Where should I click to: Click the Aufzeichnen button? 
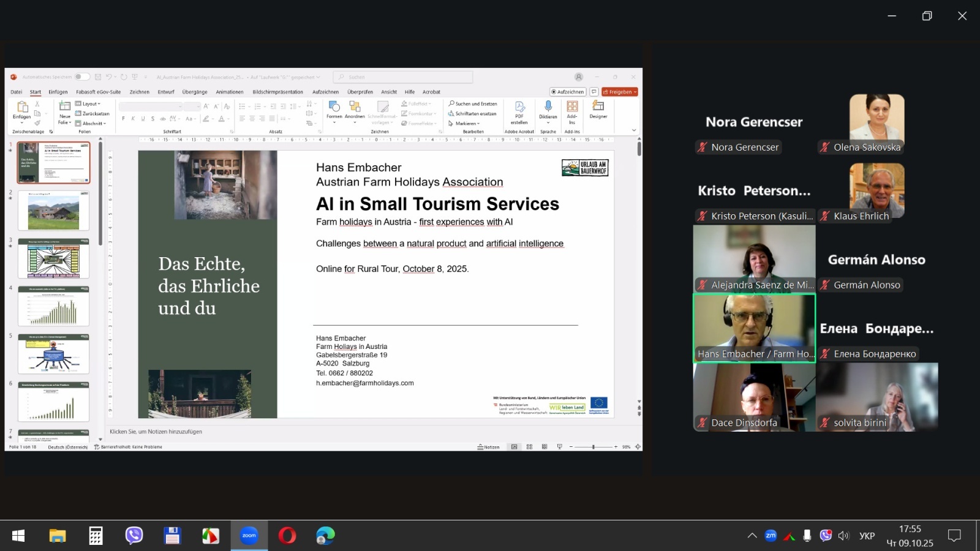pyautogui.click(x=568, y=92)
